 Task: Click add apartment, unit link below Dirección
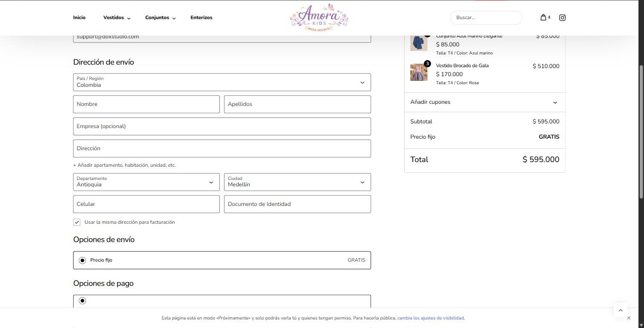pos(124,165)
